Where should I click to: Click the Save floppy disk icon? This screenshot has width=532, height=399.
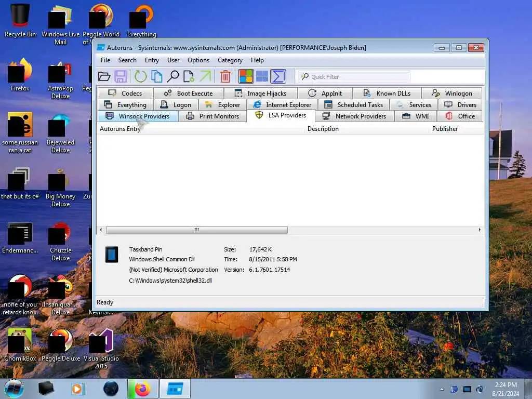coord(121,76)
